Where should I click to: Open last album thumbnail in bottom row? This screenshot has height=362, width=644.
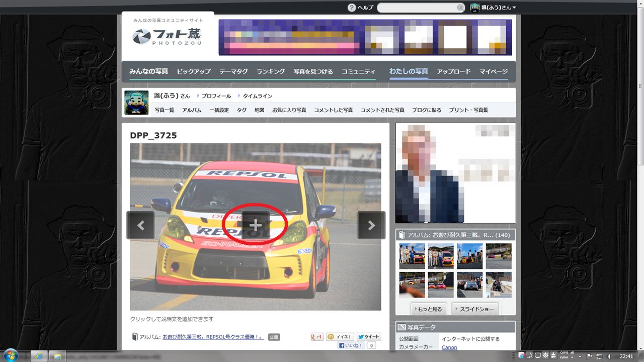tap(499, 285)
